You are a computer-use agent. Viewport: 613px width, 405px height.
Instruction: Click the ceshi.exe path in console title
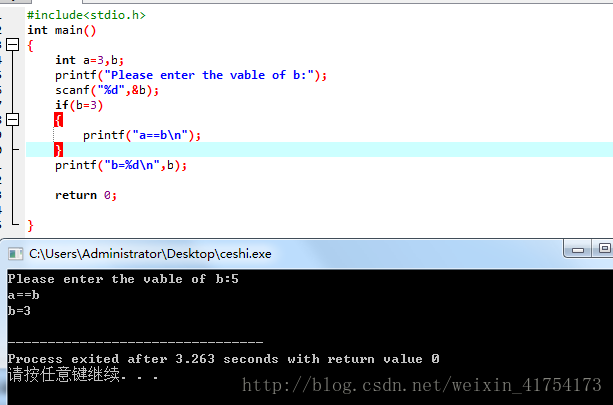click(150, 254)
